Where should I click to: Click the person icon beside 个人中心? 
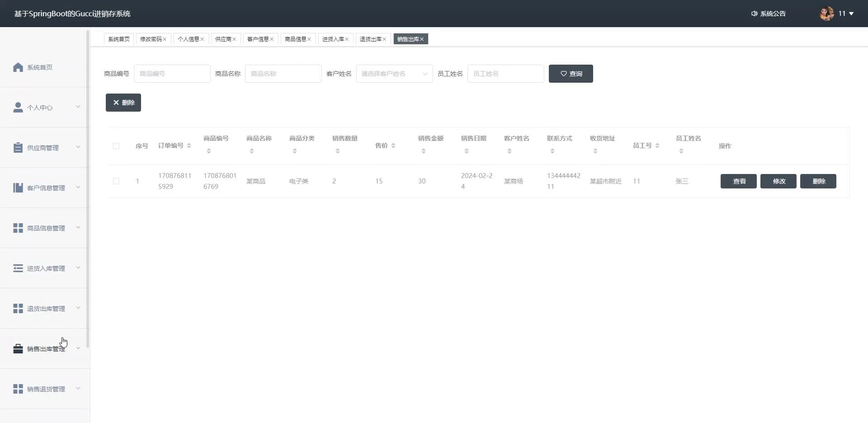[x=18, y=108]
